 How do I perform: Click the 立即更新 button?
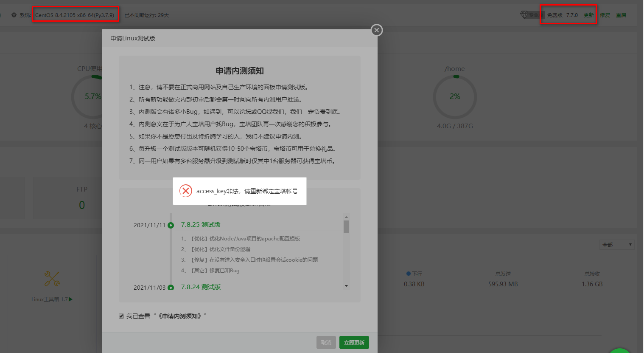click(x=354, y=342)
